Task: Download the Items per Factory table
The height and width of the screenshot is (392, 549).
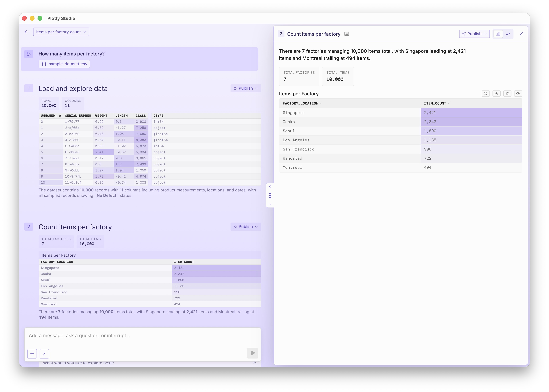Action: (496, 94)
